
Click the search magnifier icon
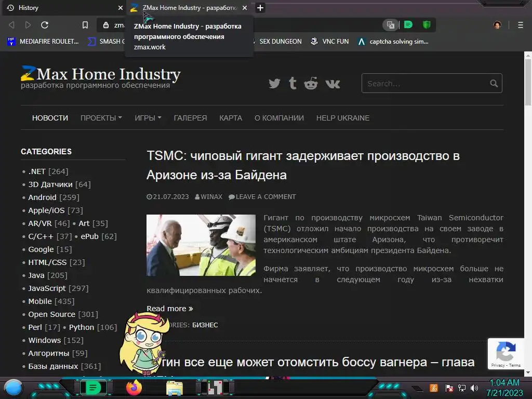(494, 84)
